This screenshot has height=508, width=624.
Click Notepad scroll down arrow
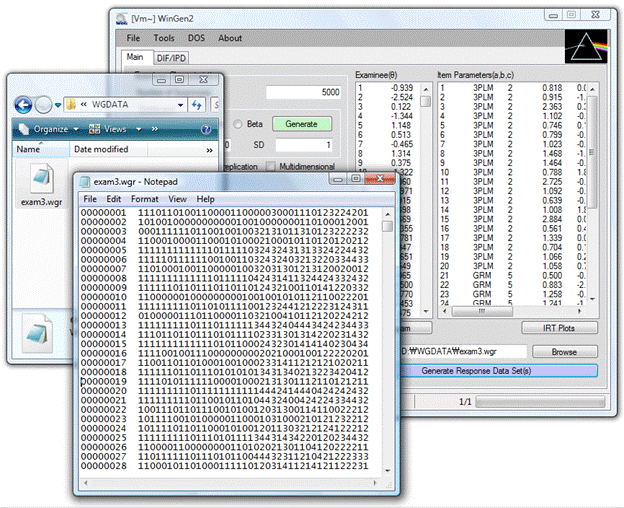387,471
